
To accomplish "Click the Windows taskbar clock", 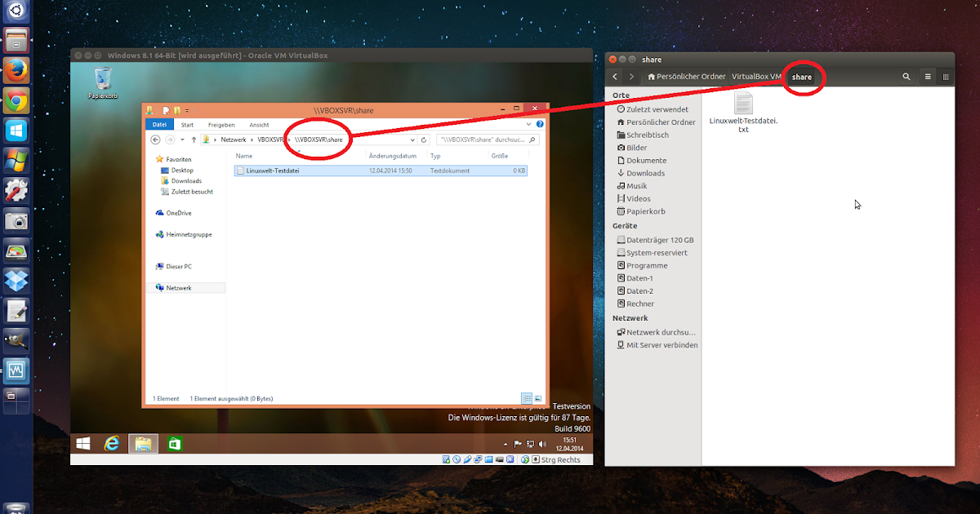I will pyautogui.click(x=570, y=444).
